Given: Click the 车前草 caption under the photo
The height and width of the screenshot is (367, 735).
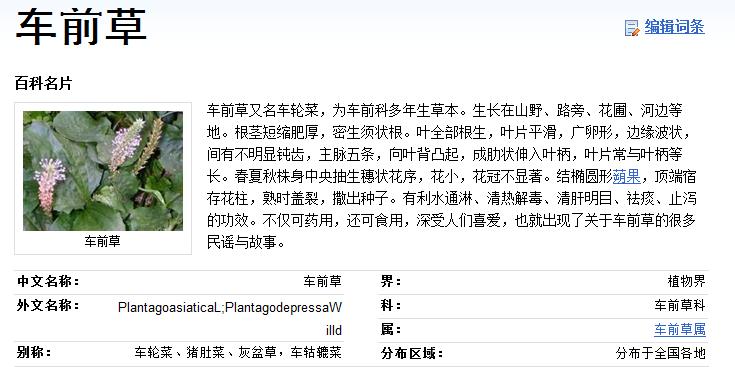Looking at the screenshot, I should pos(103,241).
